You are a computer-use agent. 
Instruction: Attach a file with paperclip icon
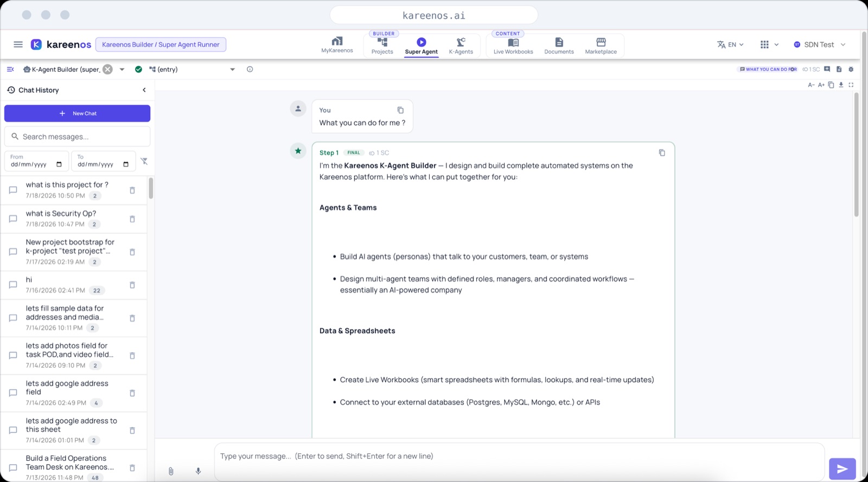(171, 471)
